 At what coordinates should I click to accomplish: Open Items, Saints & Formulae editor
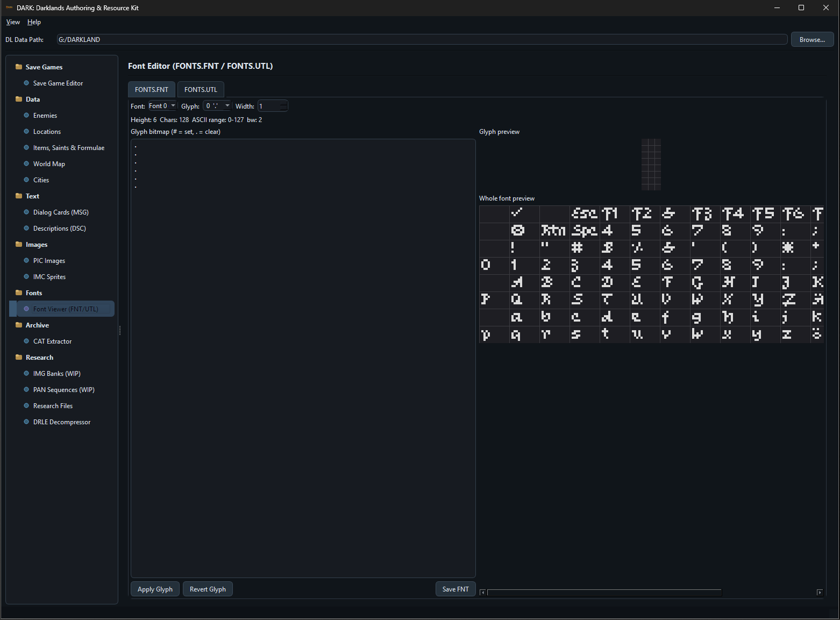(x=69, y=148)
